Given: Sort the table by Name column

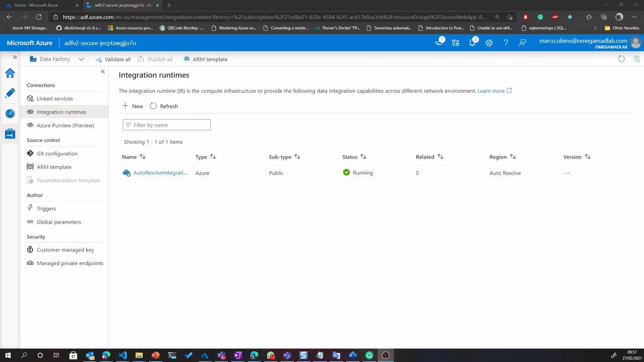Looking at the screenshot, I should [142, 156].
